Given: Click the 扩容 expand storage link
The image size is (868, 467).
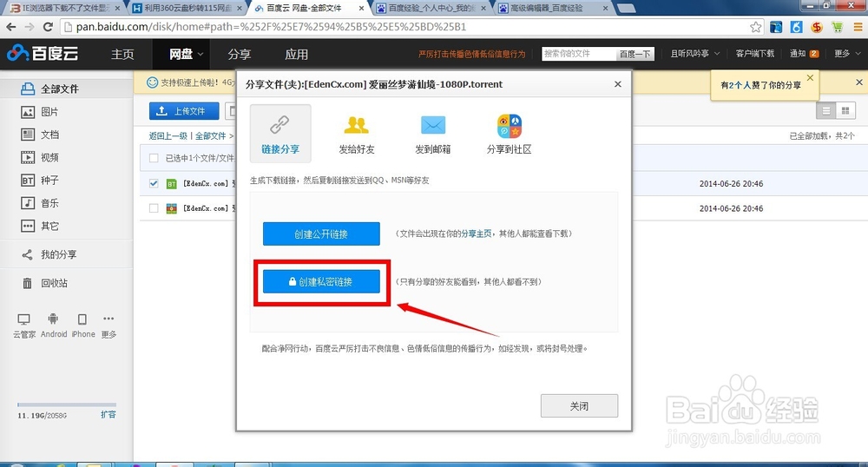Looking at the screenshot, I should pos(108,414).
